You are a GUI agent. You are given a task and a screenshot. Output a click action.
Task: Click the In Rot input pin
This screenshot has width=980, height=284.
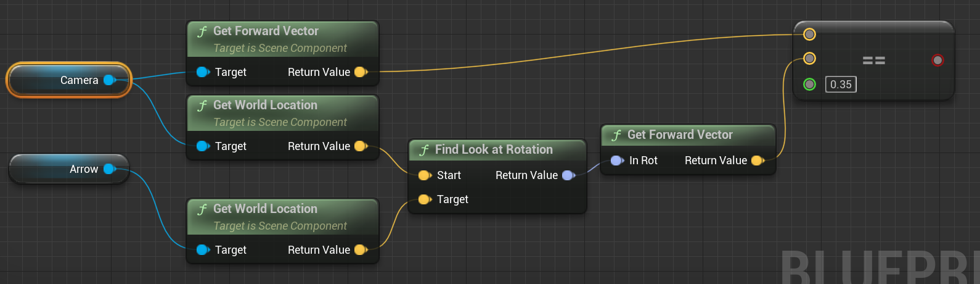(x=617, y=161)
